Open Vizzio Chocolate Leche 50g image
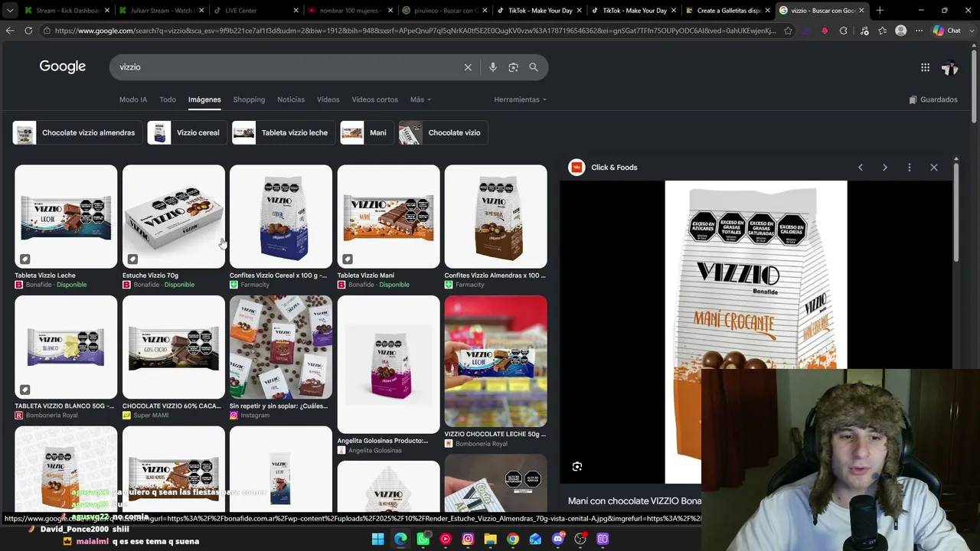 pos(496,361)
